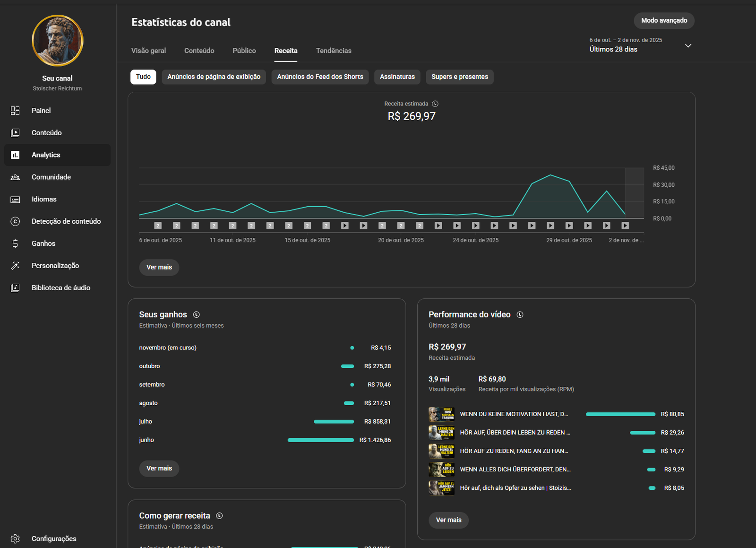Filter by Supers e presentes chip

pos(459,77)
